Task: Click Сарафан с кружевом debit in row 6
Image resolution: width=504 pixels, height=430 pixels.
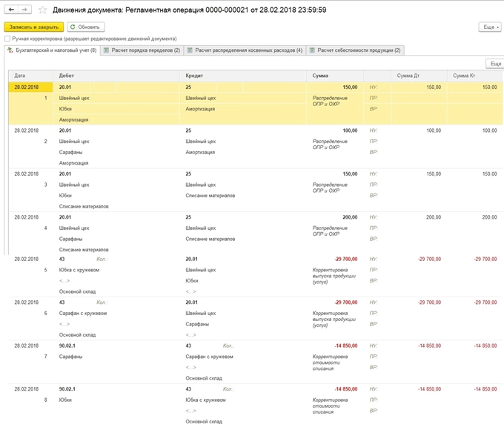Action: [83, 314]
